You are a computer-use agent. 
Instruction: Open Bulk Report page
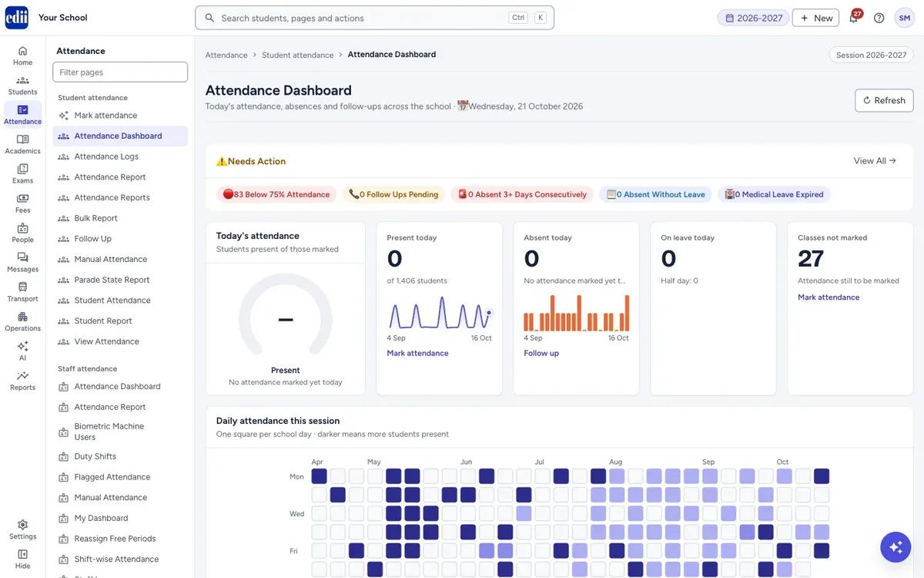[120, 218]
